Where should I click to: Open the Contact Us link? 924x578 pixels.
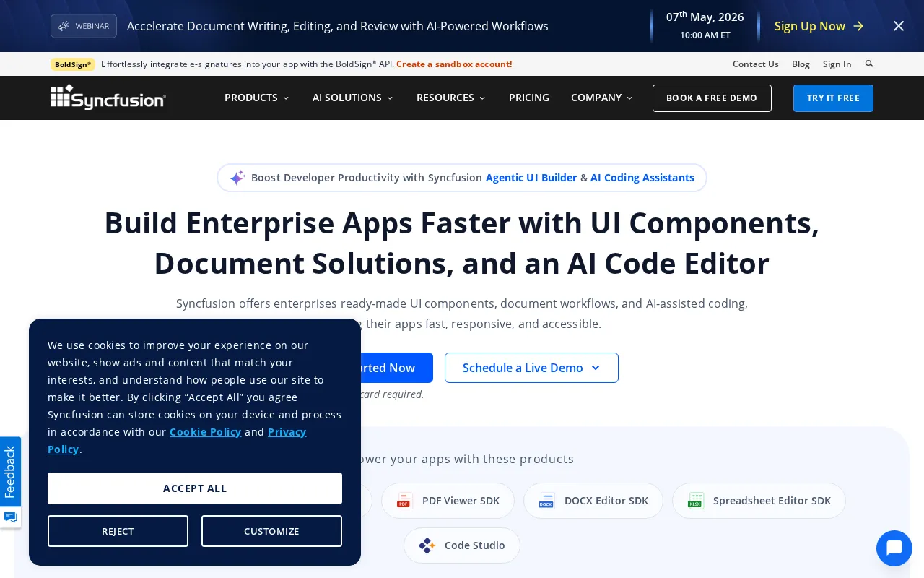(x=755, y=64)
